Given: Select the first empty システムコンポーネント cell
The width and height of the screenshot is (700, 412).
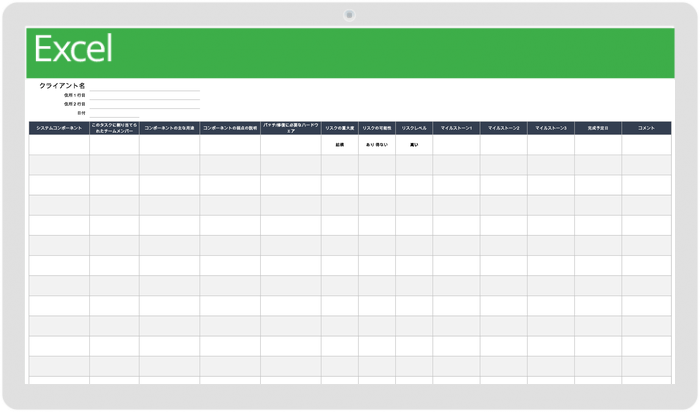Looking at the screenshot, I should 59,145.
